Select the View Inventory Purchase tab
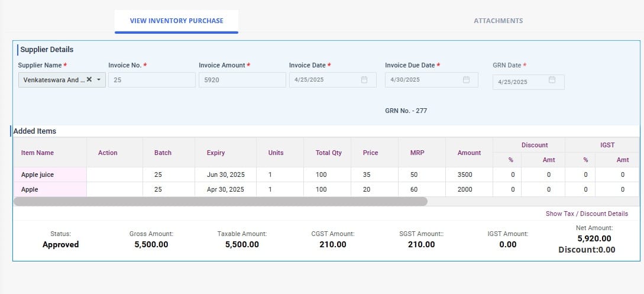 pyautogui.click(x=176, y=21)
